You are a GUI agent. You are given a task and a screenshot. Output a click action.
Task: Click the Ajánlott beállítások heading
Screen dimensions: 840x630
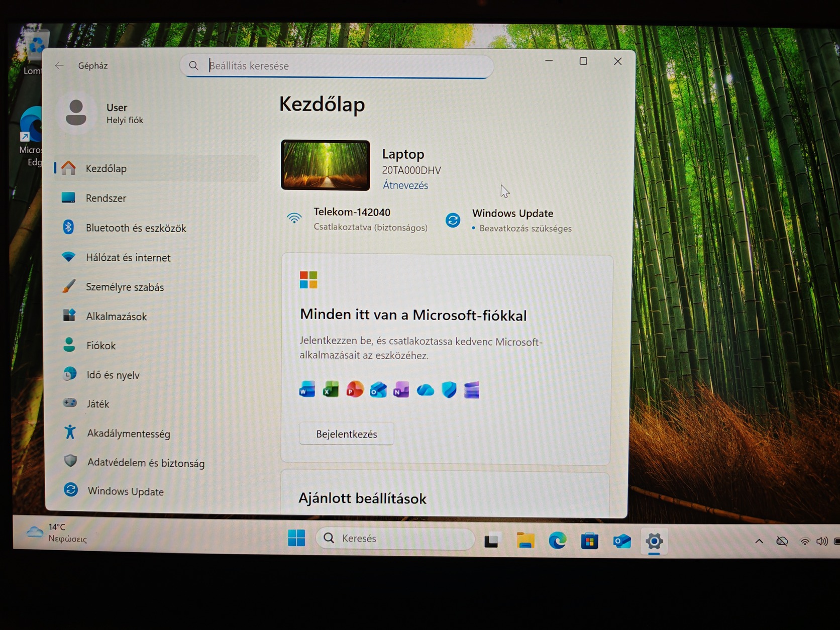pyautogui.click(x=362, y=498)
